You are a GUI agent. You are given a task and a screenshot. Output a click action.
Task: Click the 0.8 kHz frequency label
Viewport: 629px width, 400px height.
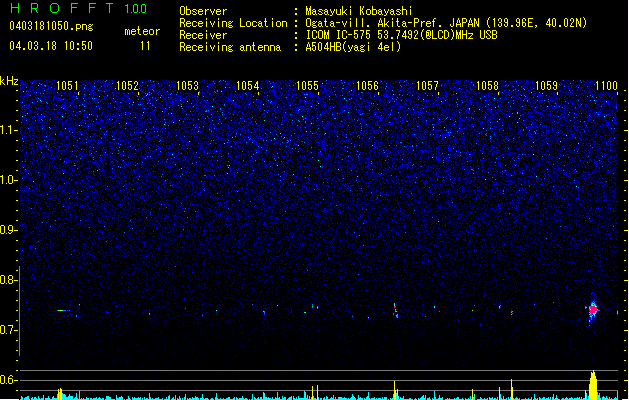pyautogui.click(x=9, y=280)
